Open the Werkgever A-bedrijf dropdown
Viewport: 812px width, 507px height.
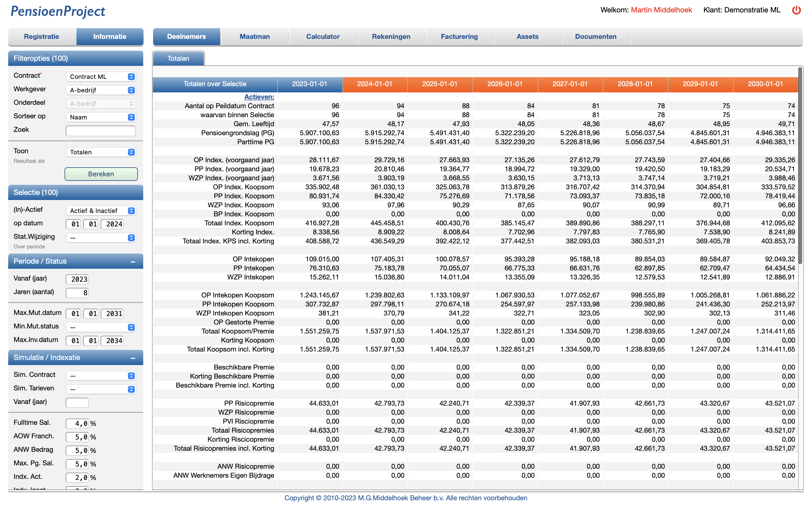(101, 90)
